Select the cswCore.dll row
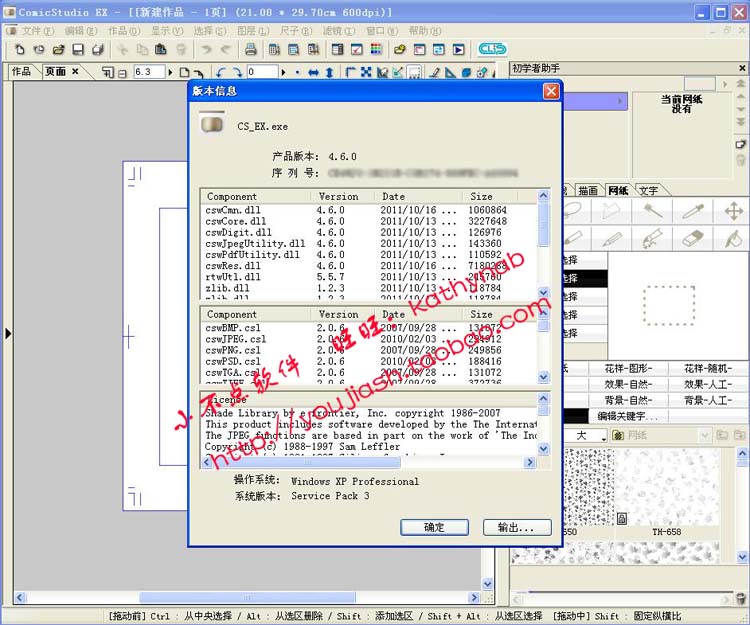Image resolution: width=750 pixels, height=625 pixels. pos(369,221)
